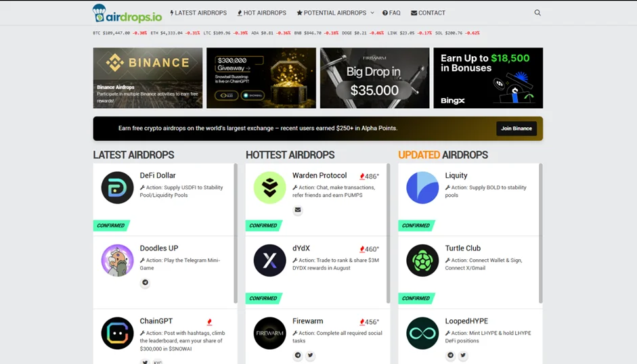Click the 460° heat rating on dYdX

(x=369, y=249)
